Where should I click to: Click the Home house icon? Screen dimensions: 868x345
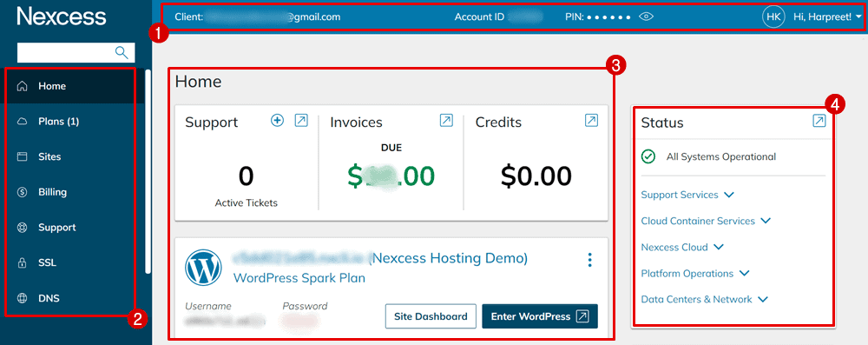23,86
